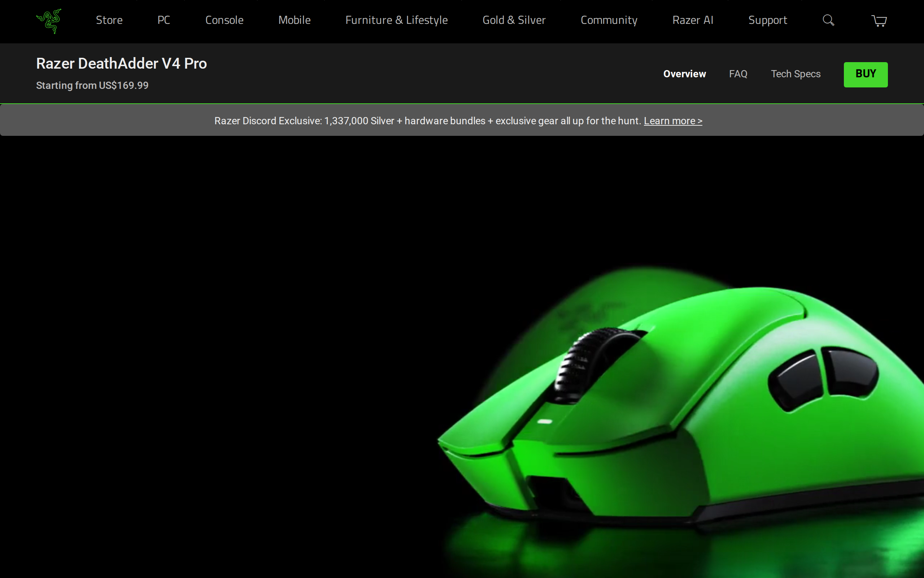Switch to the Tech Specs tab
This screenshot has height=578, width=924.
(x=796, y=74)
